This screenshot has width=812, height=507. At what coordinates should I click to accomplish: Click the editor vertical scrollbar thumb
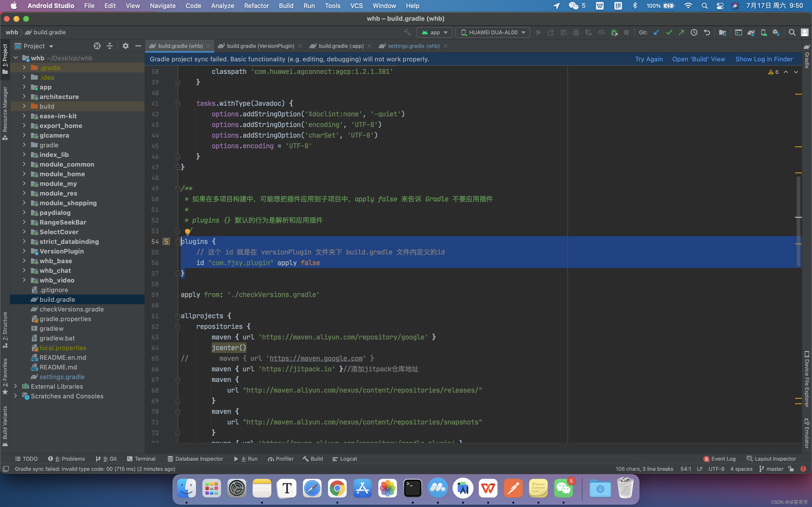[x=798, y=221]
